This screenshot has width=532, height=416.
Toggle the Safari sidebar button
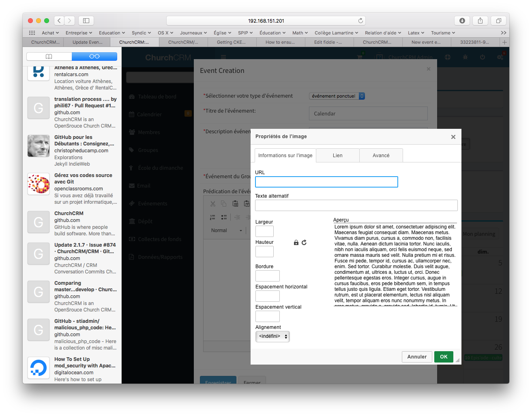point(86,20)
